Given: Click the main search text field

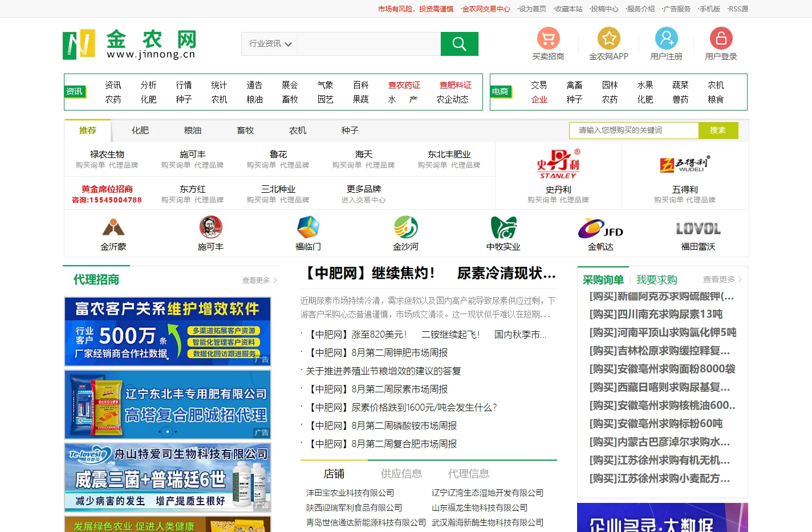Looking at the screenshot, I should [369, 44].
